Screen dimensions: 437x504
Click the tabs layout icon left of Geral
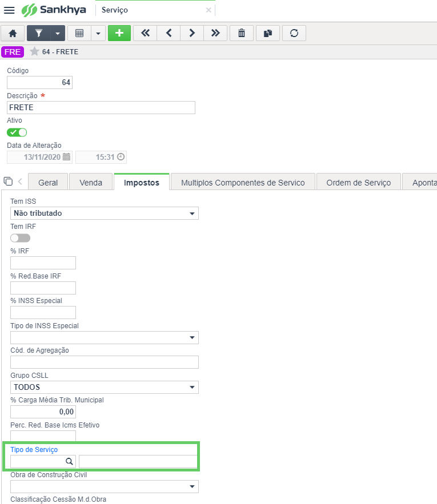(8, 182)
